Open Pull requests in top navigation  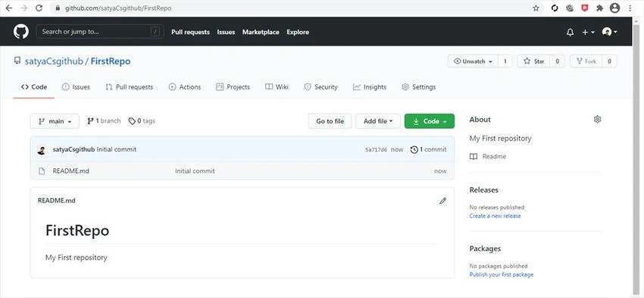coord(190,32)
